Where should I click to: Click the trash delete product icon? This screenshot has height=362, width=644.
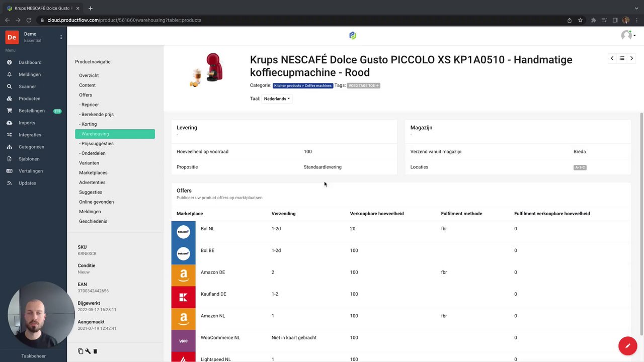[95, 351]
